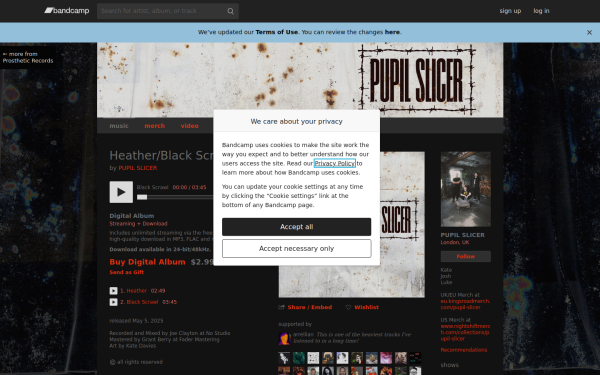
Task: Open the PUPIL SLICER artist link under the album title
Action: [138, 168]
